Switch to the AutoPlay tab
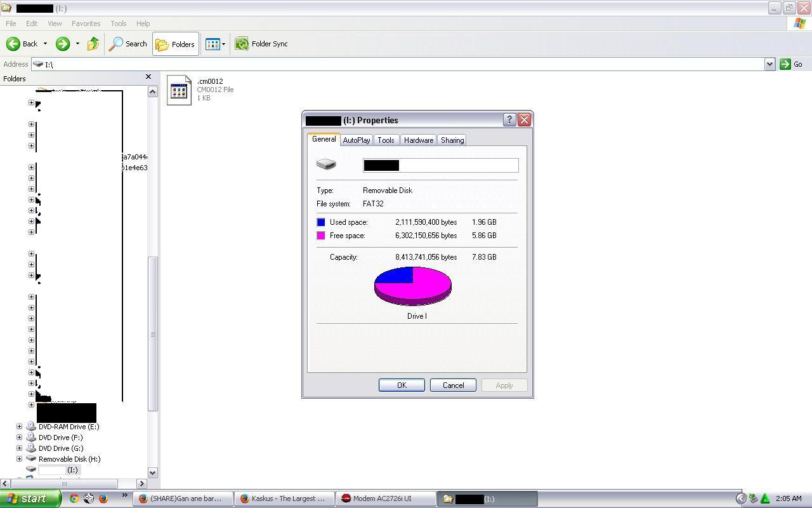Viewport: 812px width, 508px height. [357, 140]
